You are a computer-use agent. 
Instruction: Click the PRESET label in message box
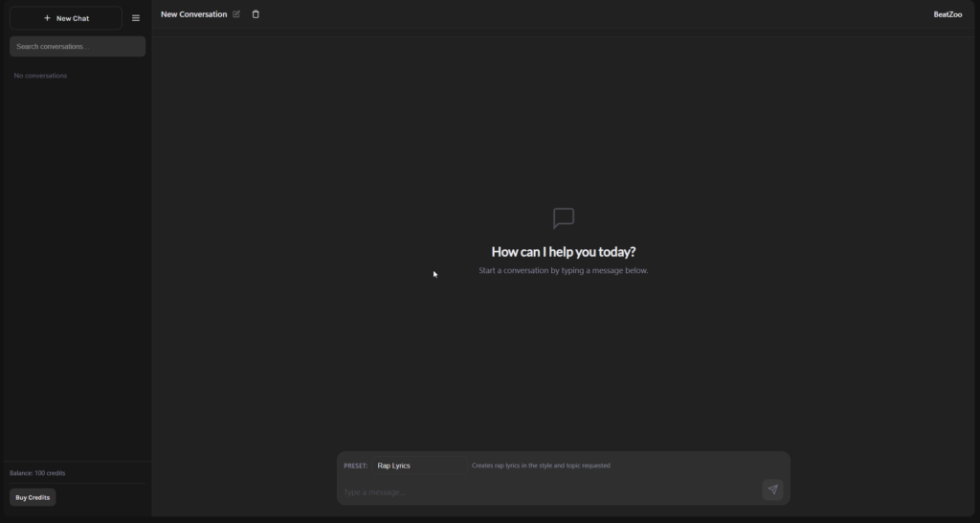click(x=355, y=466)
